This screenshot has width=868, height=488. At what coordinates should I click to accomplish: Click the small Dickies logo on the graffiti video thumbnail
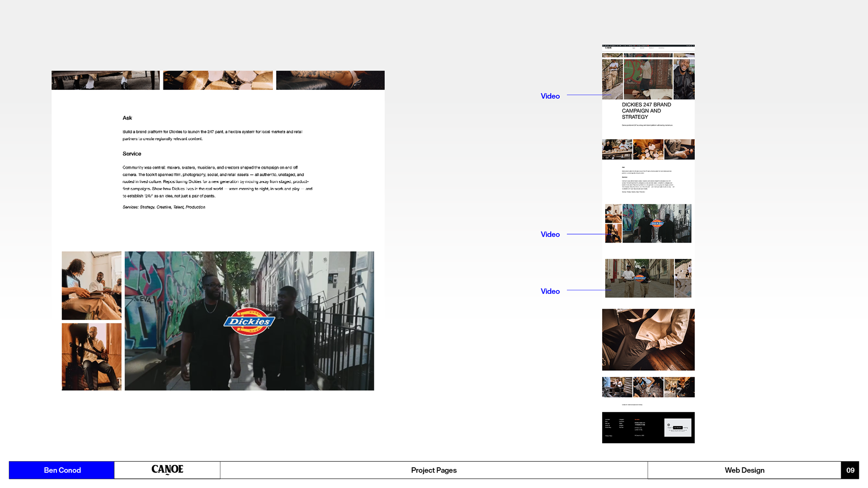(x=656, y=223)
